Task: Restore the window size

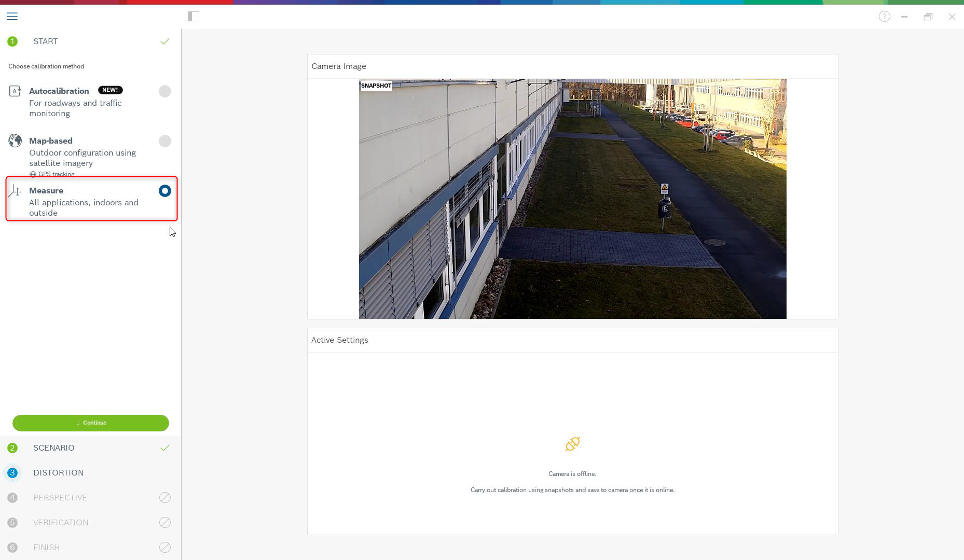Action: [x=928, y=17]
